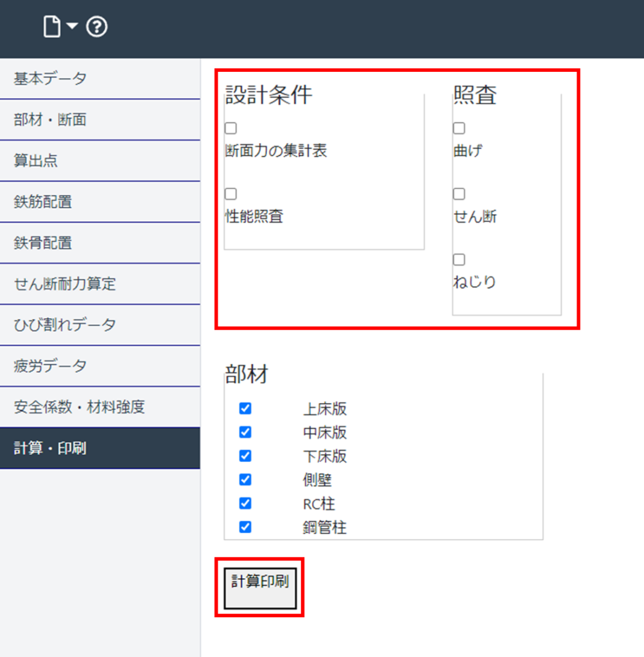Enable the 断面力の集計表 checkbox
The image size is (644, 657).
pos(231,128)
